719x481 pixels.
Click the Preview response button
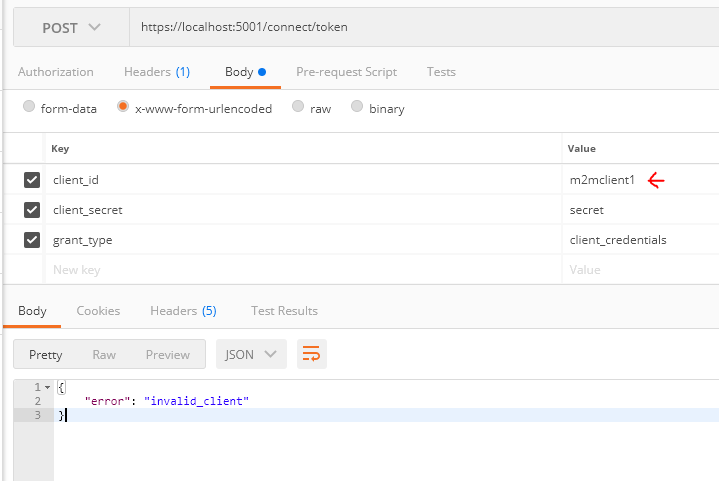(x=167, y=354)
